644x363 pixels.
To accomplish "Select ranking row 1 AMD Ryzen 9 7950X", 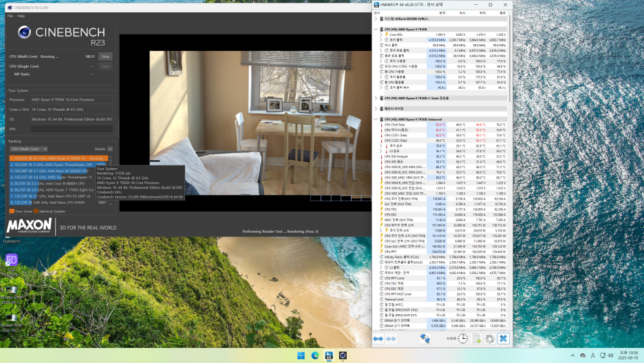I will (58, 158).
